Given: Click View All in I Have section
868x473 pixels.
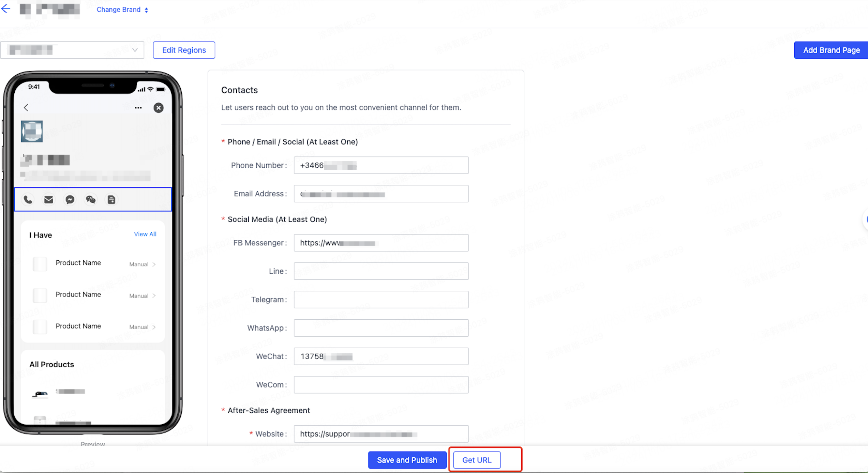Looking at the screenshot, I should [x=145, y=233].
